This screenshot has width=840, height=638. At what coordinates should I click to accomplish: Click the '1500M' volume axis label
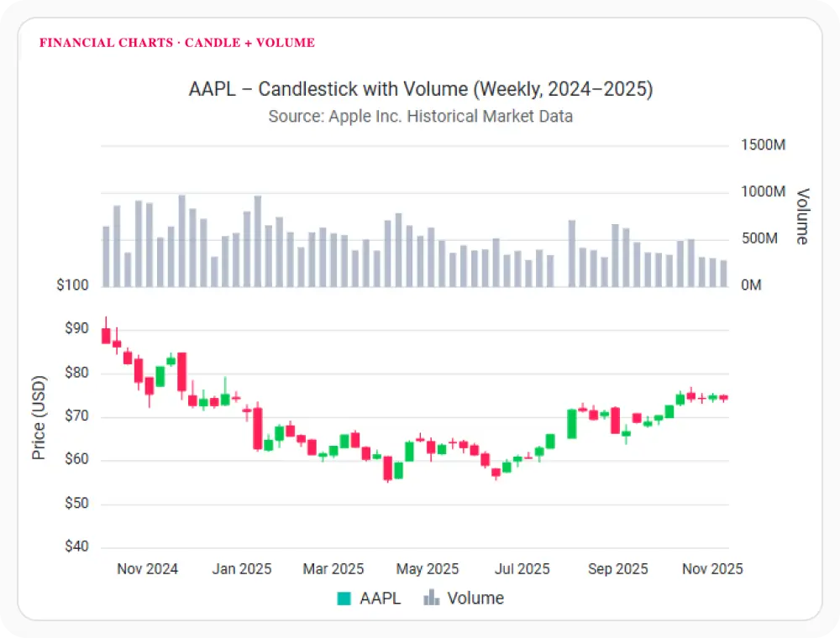pos(763,145)
